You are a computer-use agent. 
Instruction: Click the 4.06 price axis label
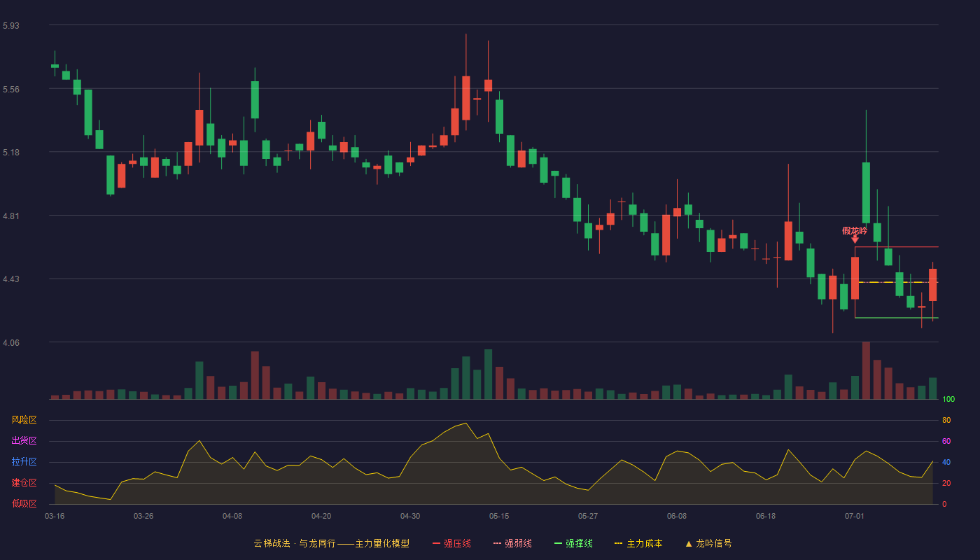point(11,343)
